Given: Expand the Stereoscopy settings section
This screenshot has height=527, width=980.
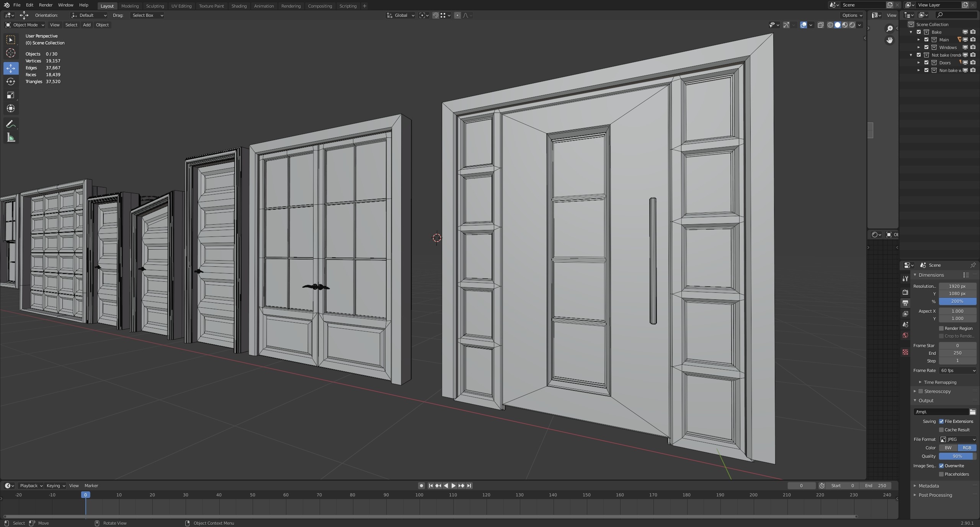Looking at the screenshot, I should [x=915, y=391].
